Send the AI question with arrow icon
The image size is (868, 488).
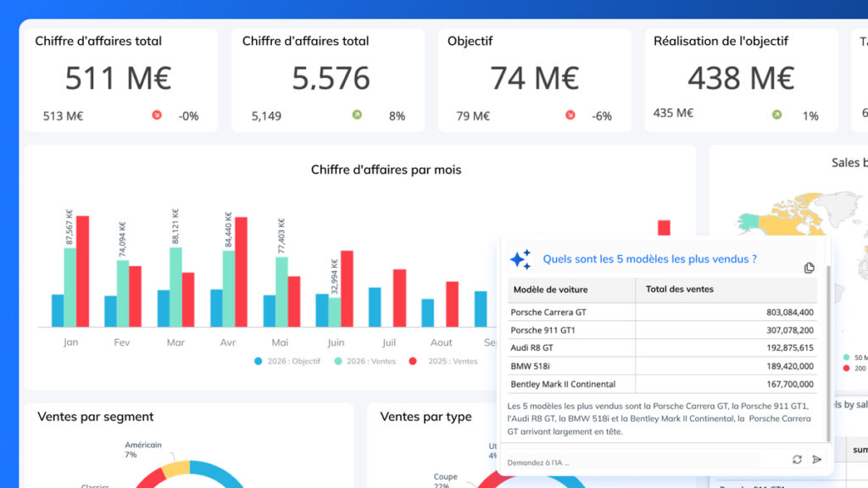point(816,459)
